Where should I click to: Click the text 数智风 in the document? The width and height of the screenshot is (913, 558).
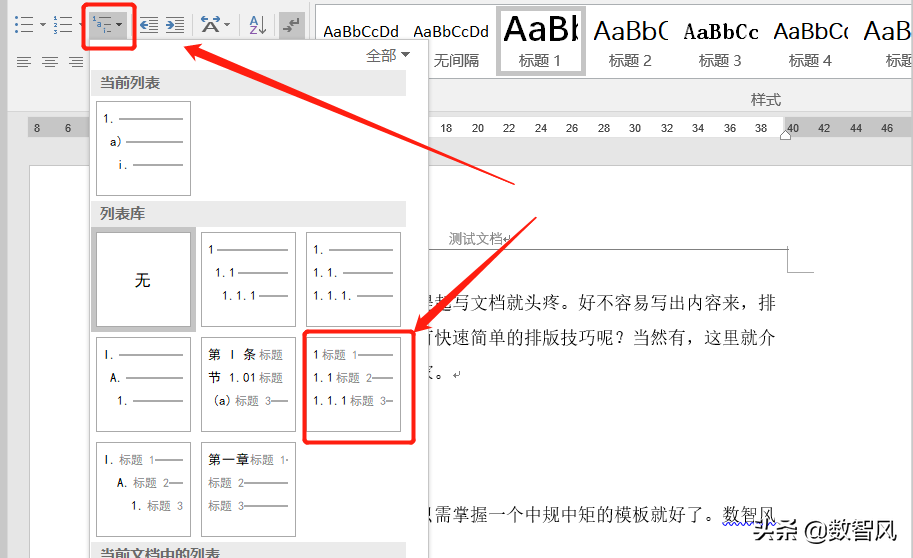pyautogui.click(x=749, y=515)
